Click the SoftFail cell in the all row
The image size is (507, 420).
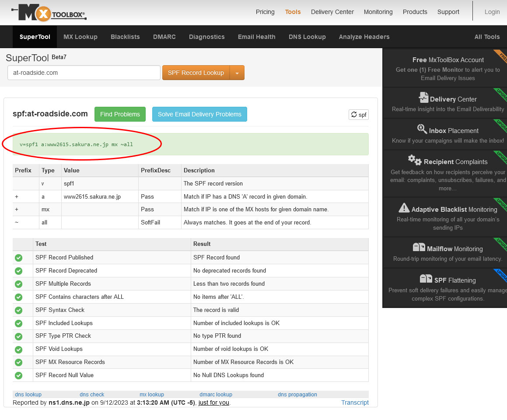coord(160,222)
